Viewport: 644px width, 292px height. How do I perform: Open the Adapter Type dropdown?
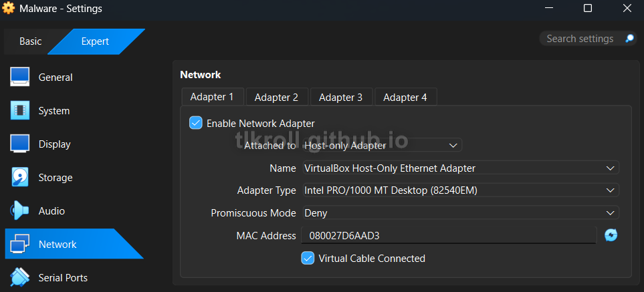pyautogui.click(x=460, y=190)
